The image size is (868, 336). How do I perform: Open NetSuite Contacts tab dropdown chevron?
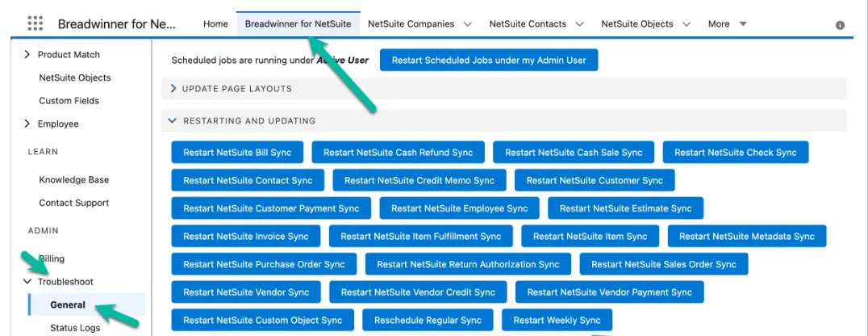pos(579,24)
